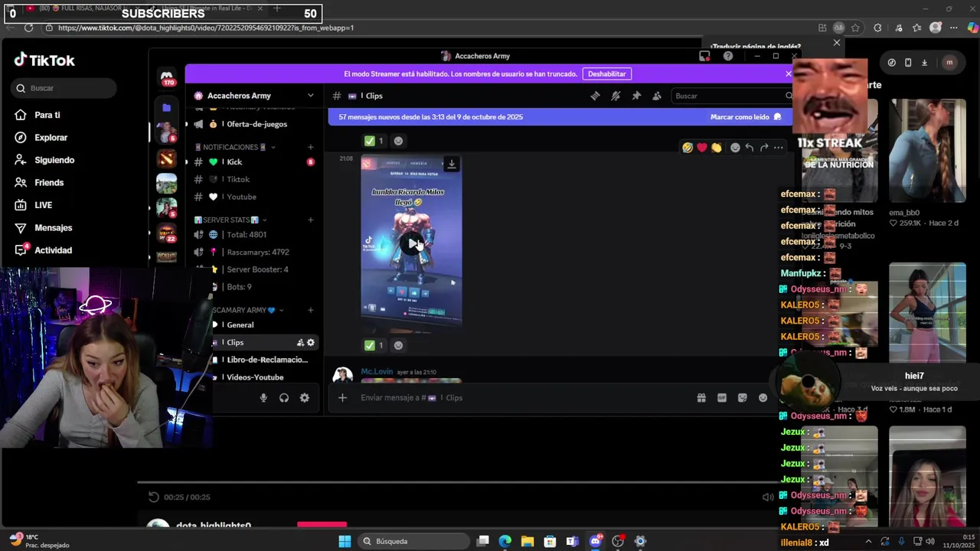The width and height of the screenshot is (980, 551).
Task: Add channel to SCAMARY ARMY category
Action: 310,310
